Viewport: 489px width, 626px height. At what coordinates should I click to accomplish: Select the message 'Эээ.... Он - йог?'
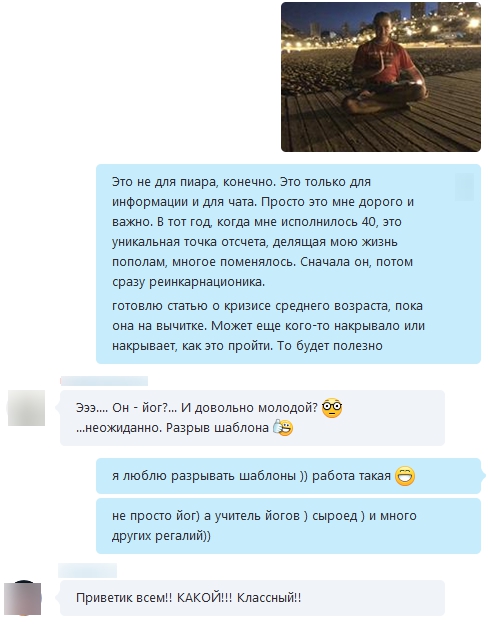[252, 418]
